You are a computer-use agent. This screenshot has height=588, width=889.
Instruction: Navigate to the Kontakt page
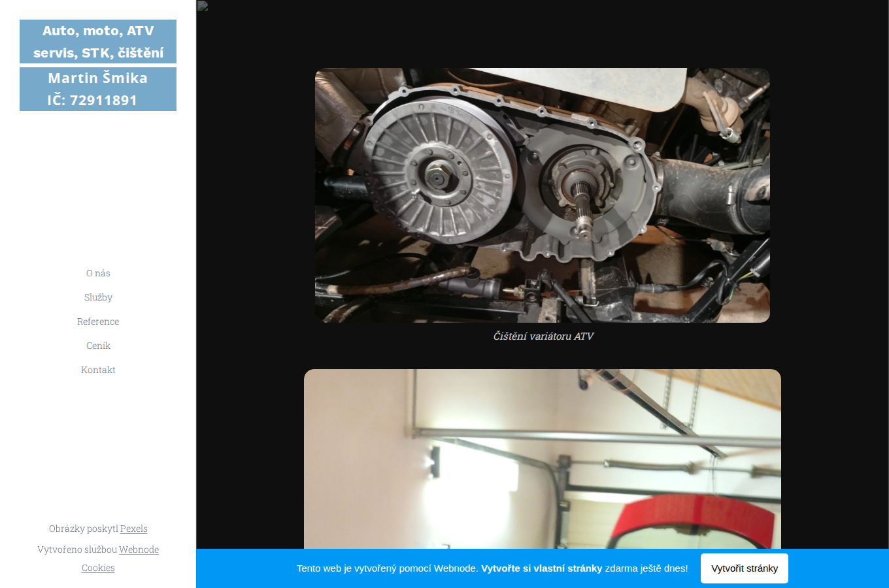(x=98, y=370)
